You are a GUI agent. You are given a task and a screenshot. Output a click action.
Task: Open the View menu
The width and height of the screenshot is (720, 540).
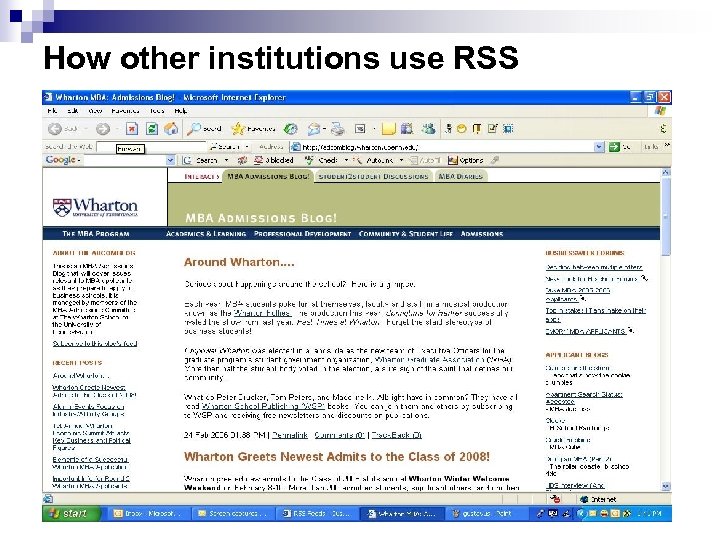pyautogui.click(x=95, y=111)
